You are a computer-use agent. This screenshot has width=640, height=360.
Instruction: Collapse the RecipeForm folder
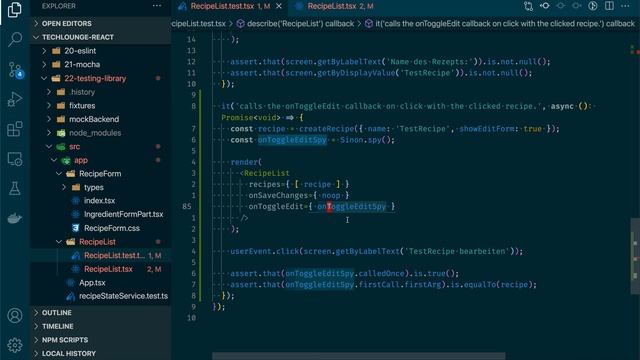(x=100, y=174)
